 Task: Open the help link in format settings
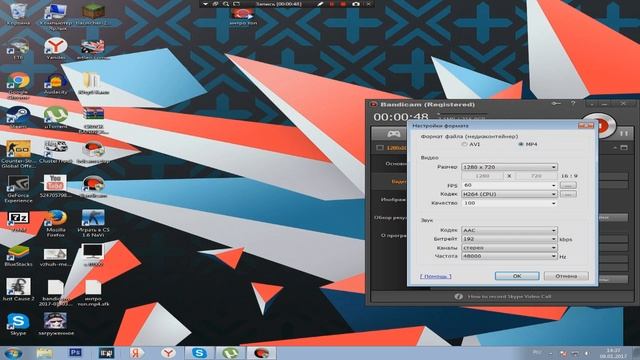(436, 276)
